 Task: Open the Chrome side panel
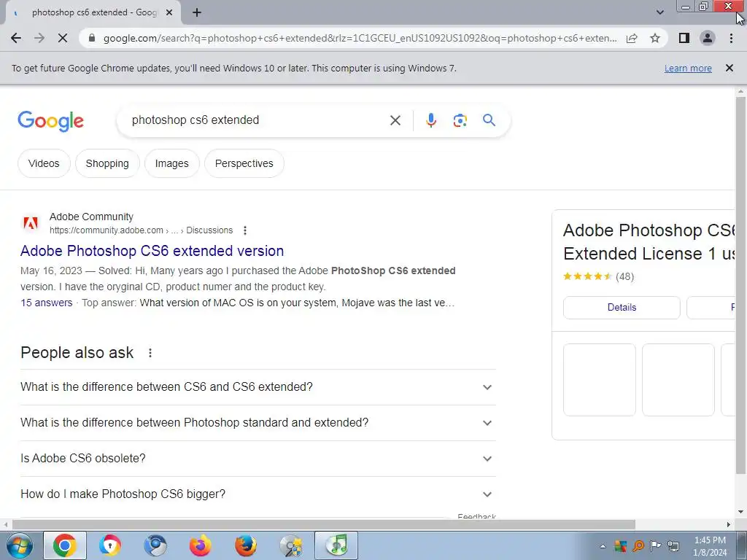(x=684, y=38)
